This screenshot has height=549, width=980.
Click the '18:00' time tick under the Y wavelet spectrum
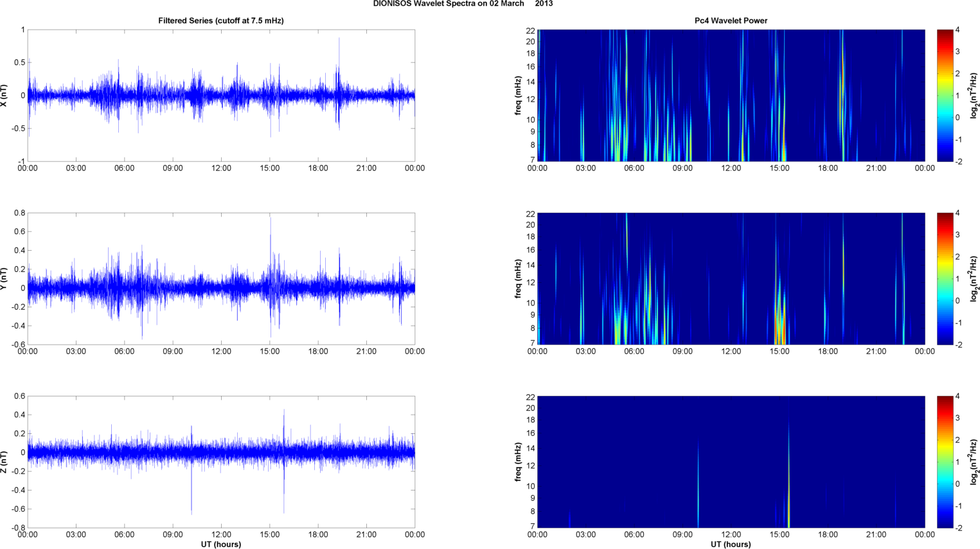[828, 352]
